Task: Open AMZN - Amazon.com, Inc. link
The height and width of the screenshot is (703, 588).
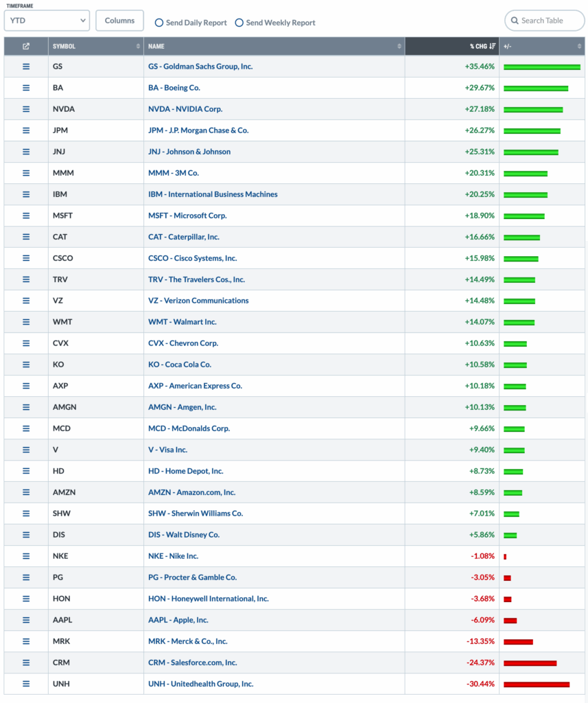Action: pos(192,492)
